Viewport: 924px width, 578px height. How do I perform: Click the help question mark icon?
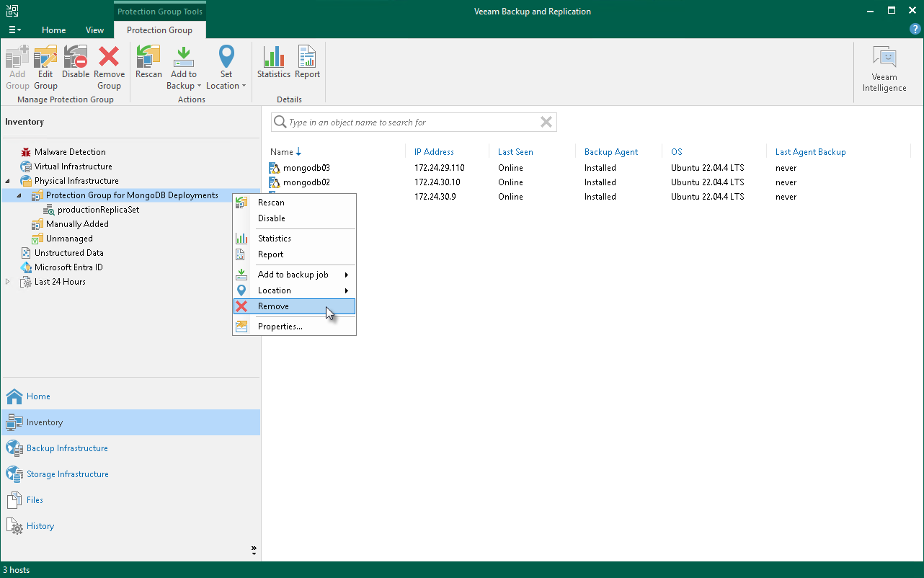pos(915,30)
